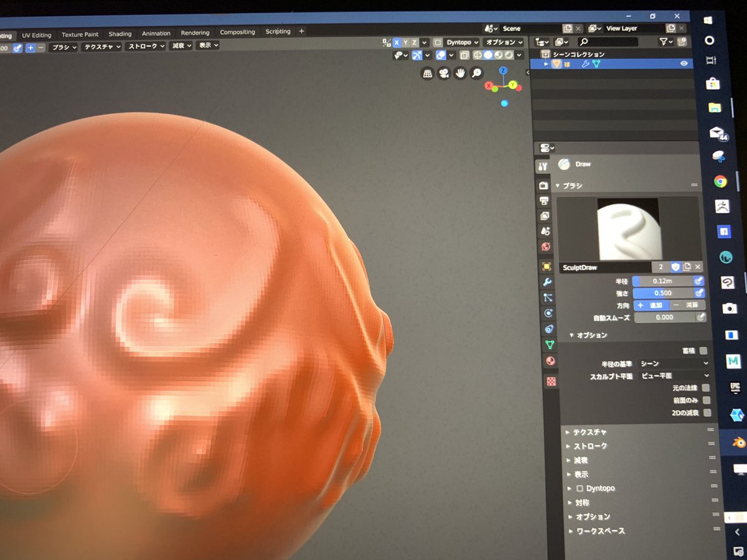Switch to the Texture Paint workspace tab
The height and width of the screenshot is (560, 747).
[80, 35]
